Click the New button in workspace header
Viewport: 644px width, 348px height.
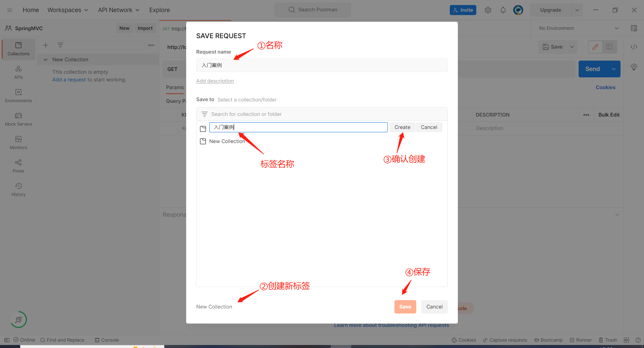point(124,28)
